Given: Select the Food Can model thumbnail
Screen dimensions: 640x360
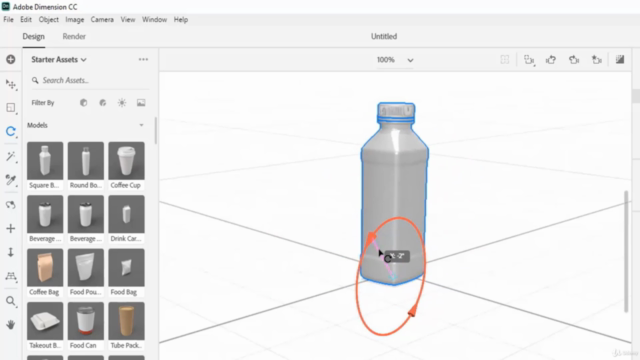Looking at the screenshot, I should pyautogui.click(x=86, y=321).
